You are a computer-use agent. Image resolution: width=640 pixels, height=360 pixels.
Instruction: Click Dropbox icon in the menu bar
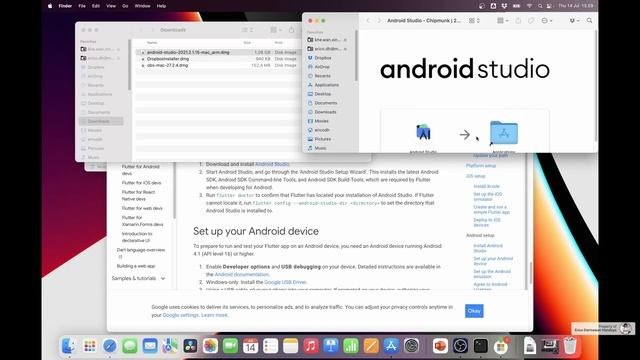click(504, 6)
